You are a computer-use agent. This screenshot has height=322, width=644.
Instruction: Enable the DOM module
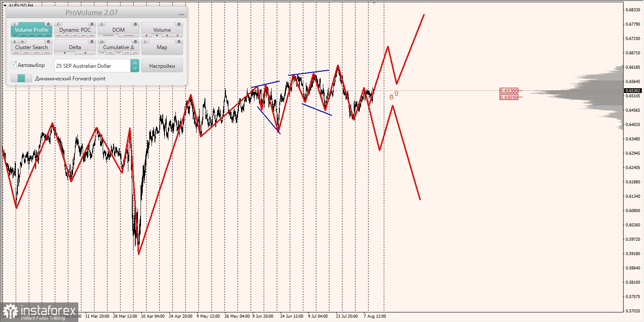(119, 30)
